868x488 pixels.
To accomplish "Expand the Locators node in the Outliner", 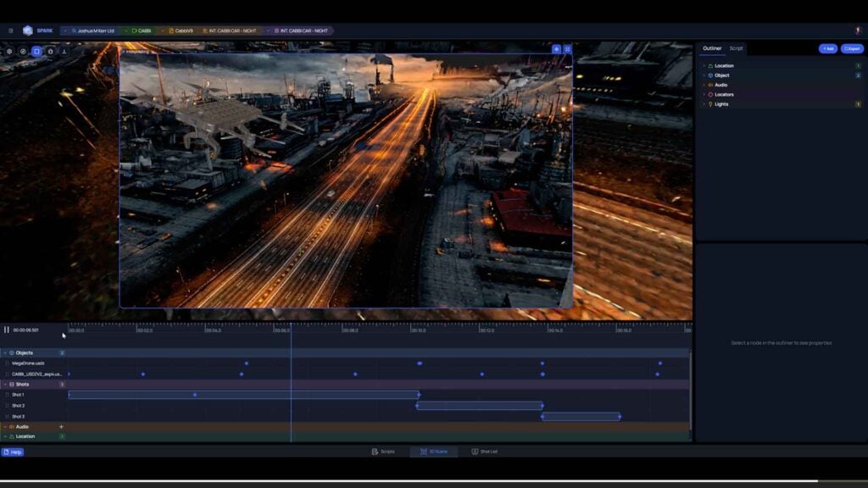I will point(704,95).
